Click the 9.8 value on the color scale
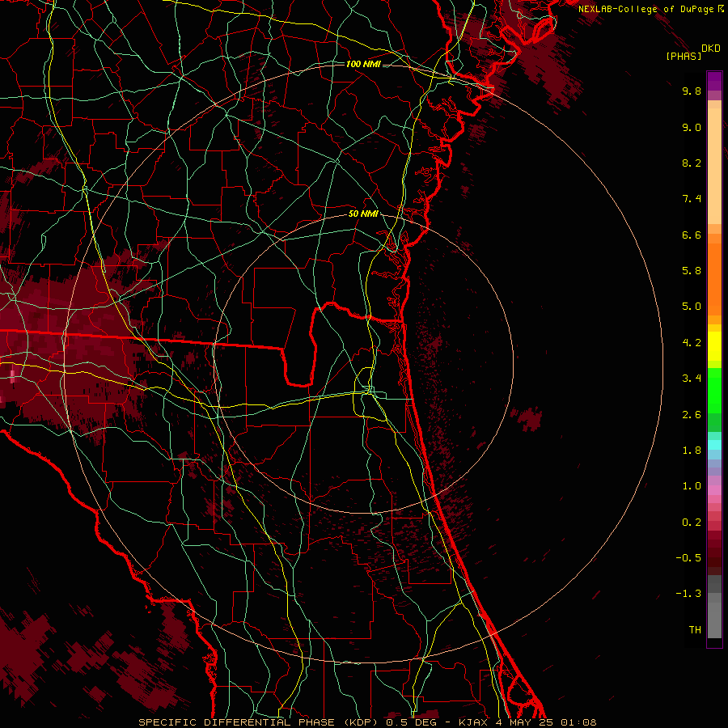The height and width of the screenshot is (728, 728). 692,91
